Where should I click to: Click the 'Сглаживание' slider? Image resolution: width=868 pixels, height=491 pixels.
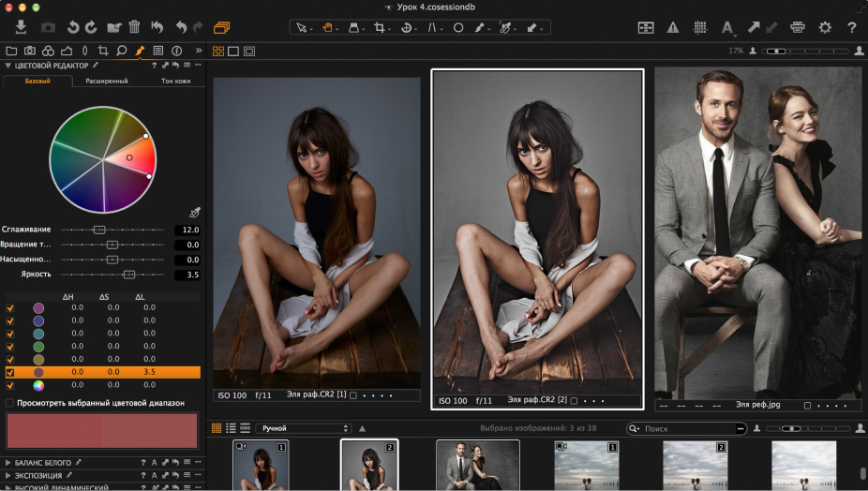click(x=99, y=230)
